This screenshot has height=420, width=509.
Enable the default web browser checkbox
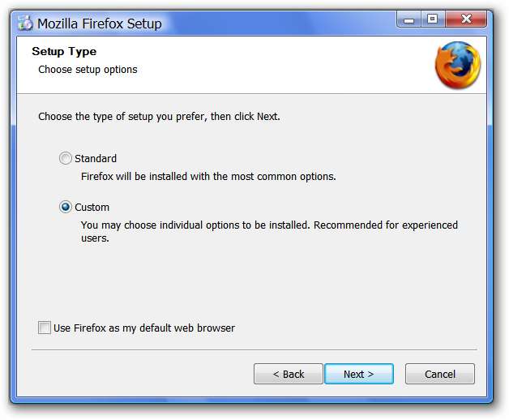[44, 328]
